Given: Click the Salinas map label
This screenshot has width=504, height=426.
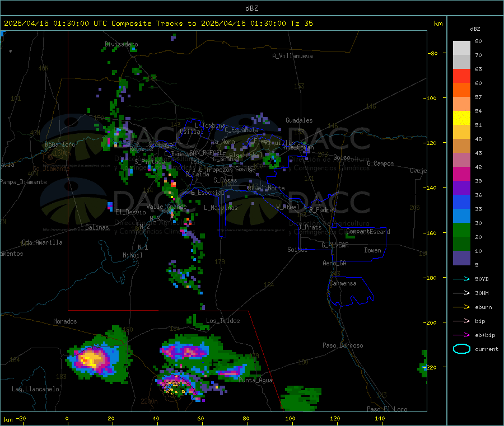Looking at the screenshot, I should [x=97, y=227].
